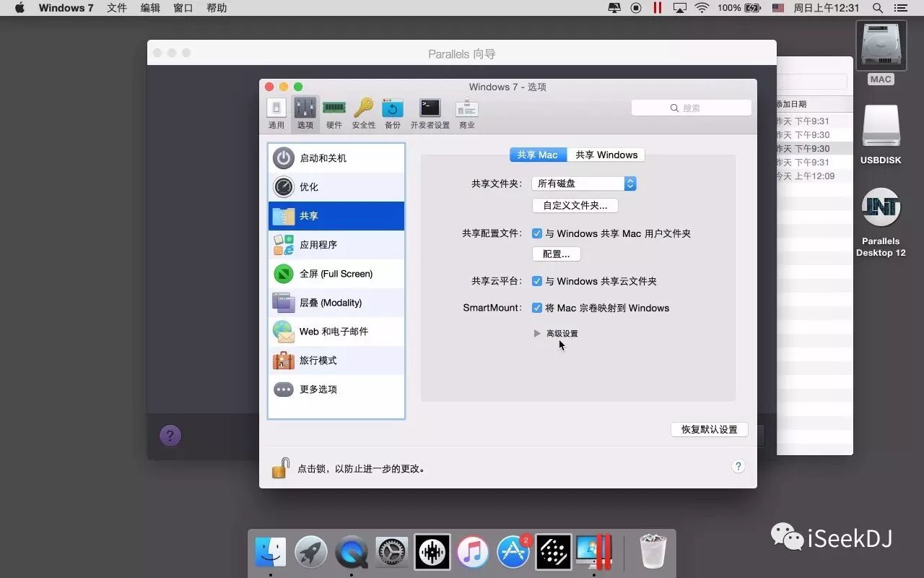Open Spotlight search in menu bar
The width and height of the screenshot is (924, 578).
878,8
